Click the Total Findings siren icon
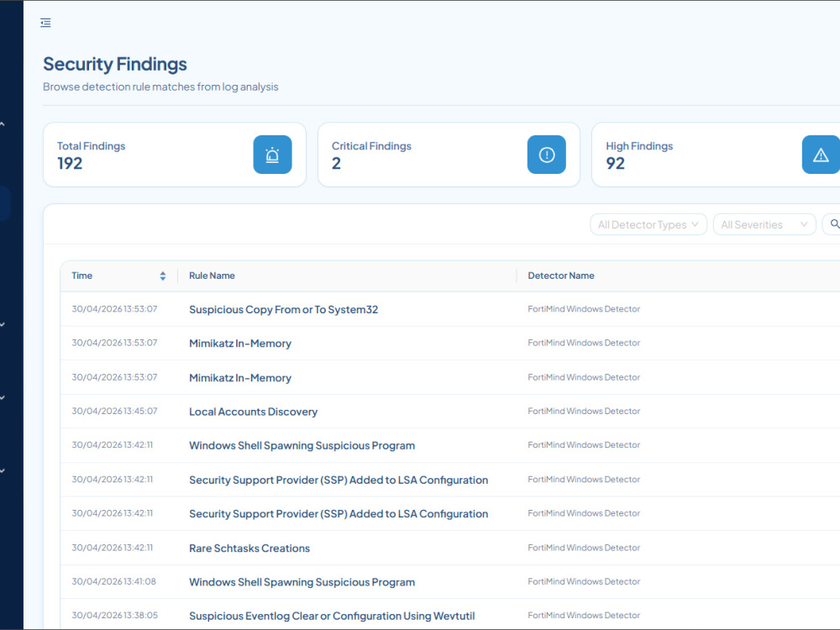The height and width of the screenshot is (630, 840). [272, 155]
